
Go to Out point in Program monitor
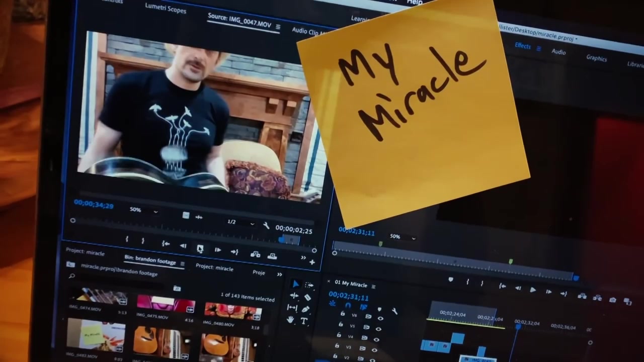(x=563, y=294)
